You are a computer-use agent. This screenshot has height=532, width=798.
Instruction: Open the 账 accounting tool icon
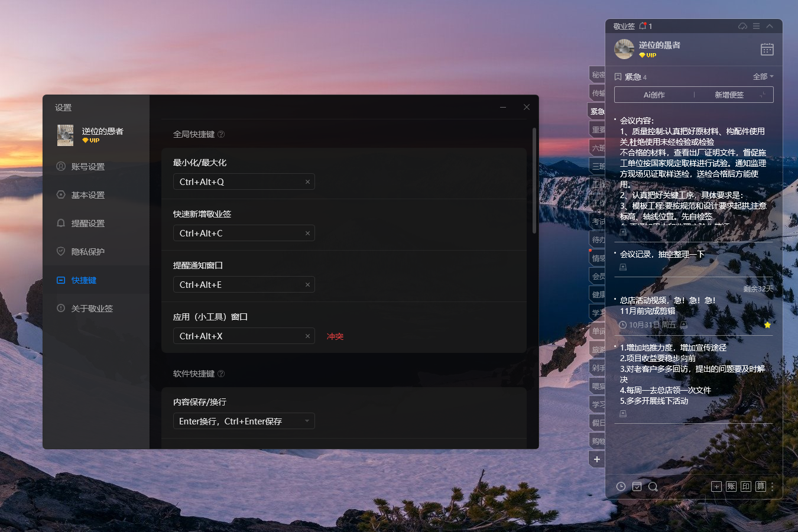[731, 486]
